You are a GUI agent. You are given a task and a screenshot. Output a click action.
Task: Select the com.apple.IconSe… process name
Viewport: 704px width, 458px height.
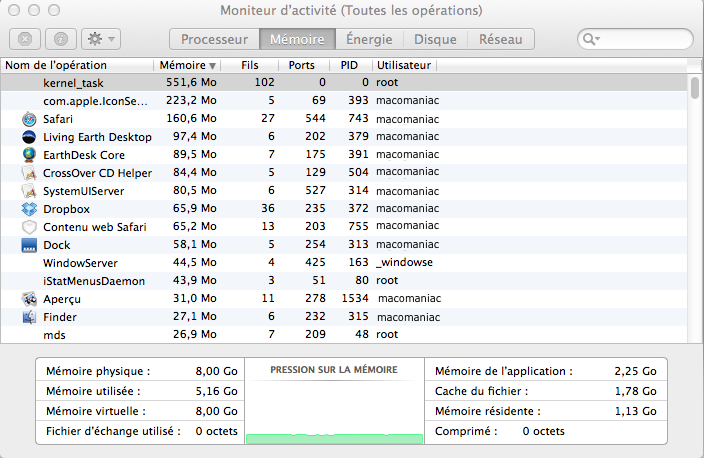pyautogui.click(x=95, y=101)
